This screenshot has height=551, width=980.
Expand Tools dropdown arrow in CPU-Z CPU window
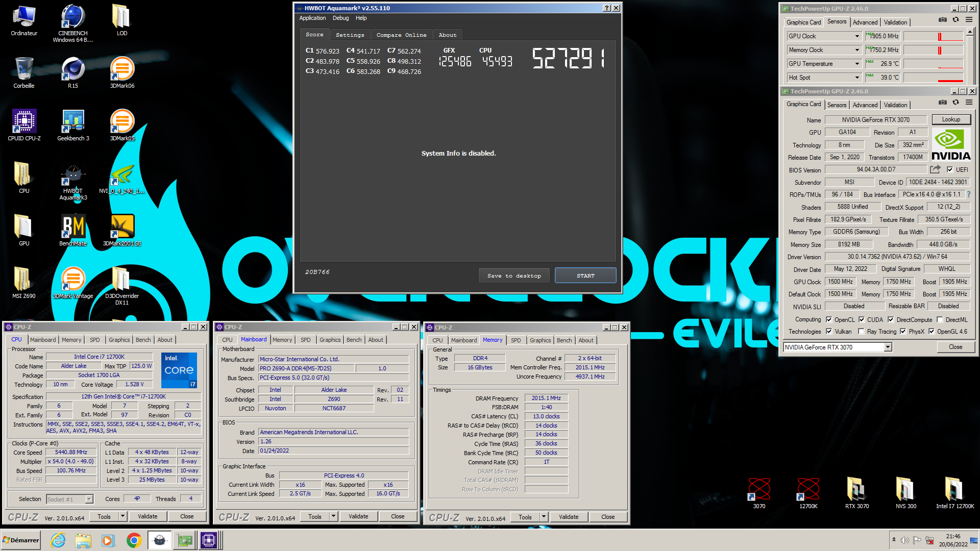click(123, 516)
